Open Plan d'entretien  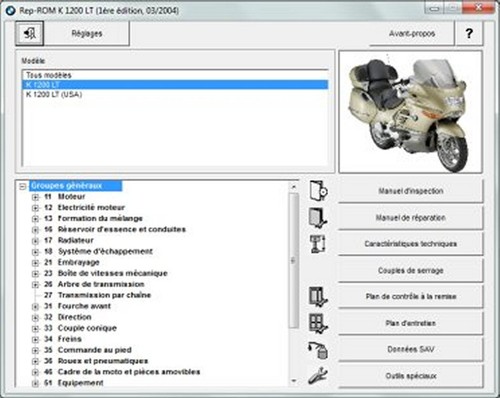[411, 323]
